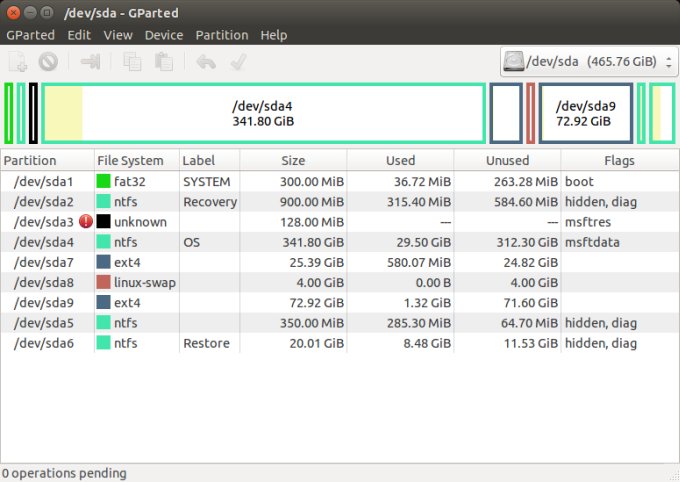Click the New partition toolbar icon
680x482 pixels.
17,62
